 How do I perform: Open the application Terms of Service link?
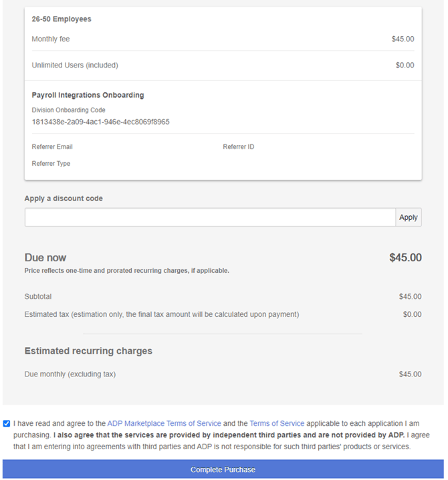tap(277, 423)
